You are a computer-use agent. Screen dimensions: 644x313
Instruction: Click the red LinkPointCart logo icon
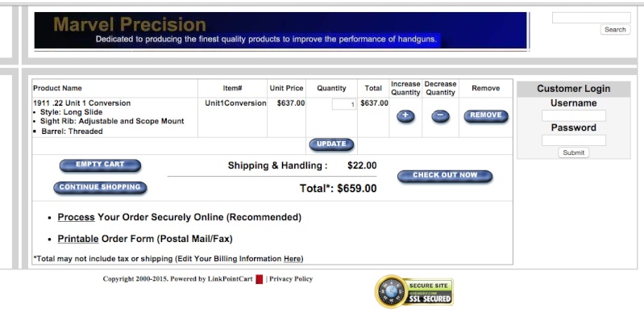pyautogui.click(x=260, y=279)
